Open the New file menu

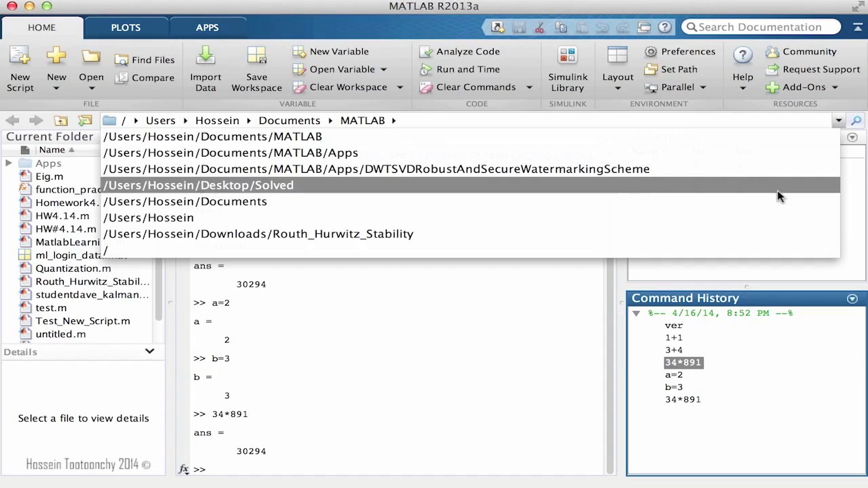56,69
